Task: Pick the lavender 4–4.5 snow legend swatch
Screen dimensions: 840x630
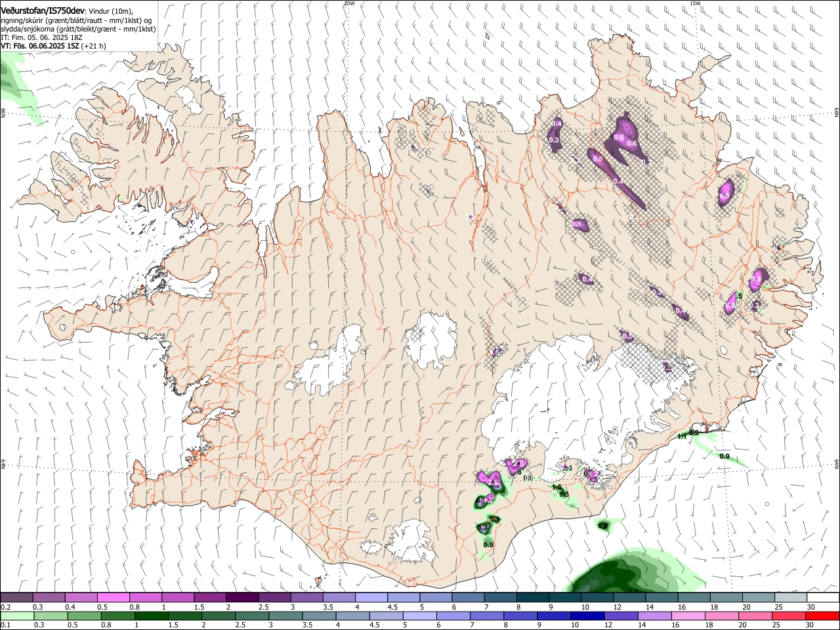Action: (371, 598)
